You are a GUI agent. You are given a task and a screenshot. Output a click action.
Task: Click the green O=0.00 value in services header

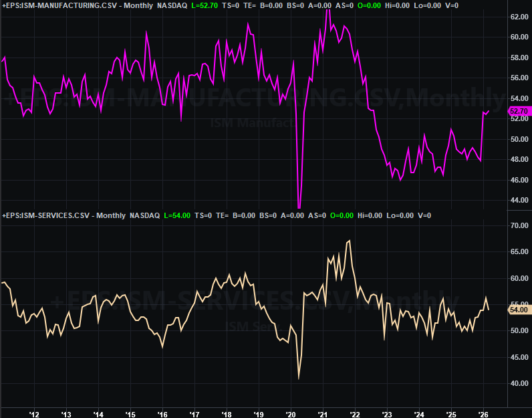342,215
